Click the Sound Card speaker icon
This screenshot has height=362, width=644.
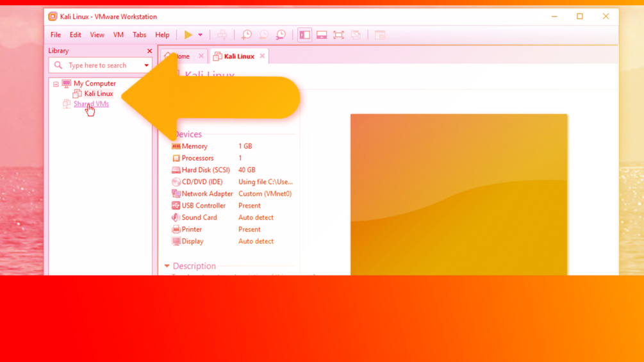coord(176,218)
